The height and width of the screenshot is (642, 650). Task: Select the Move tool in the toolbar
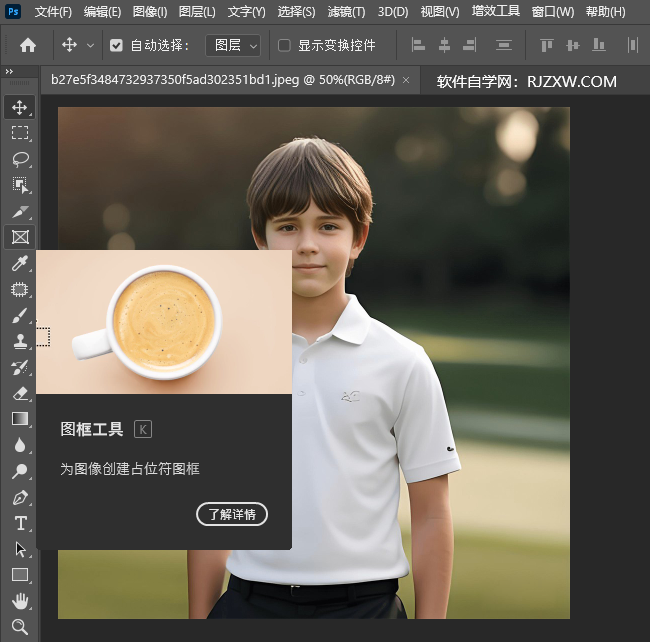tap(19, 107)
